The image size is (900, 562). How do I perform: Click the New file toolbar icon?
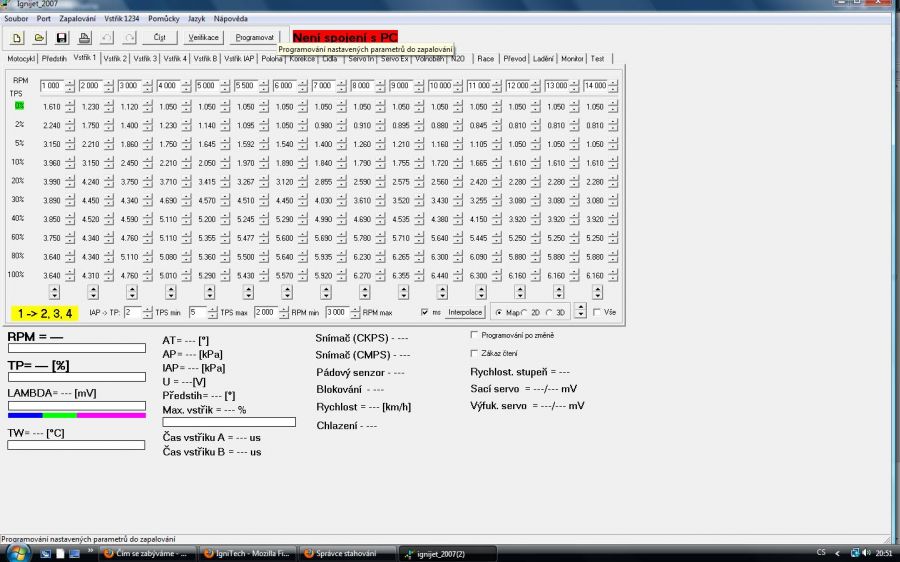17,38
